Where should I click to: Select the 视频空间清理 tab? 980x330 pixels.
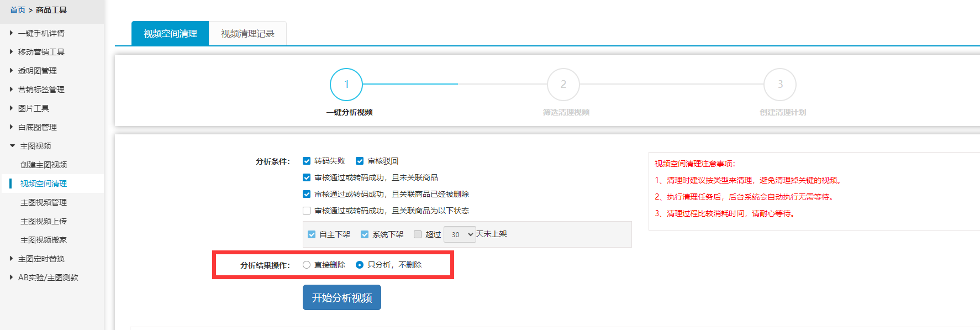[170, 34]
